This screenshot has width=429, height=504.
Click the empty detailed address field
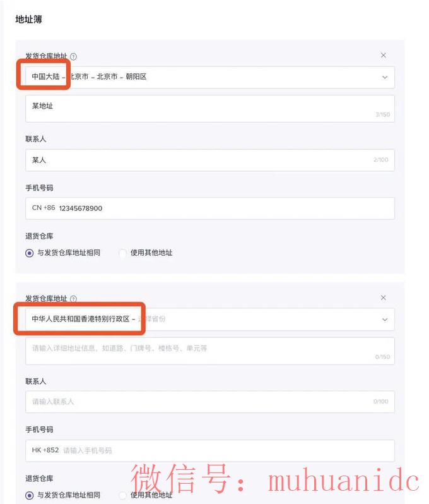pyautogui.click(x=210, y=351)
